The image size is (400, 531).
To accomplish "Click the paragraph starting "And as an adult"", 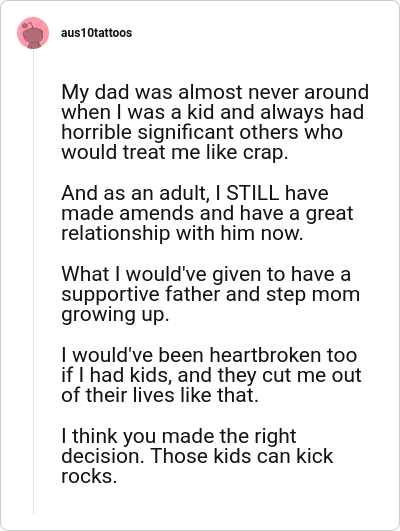I will click(x=207, y=213).
